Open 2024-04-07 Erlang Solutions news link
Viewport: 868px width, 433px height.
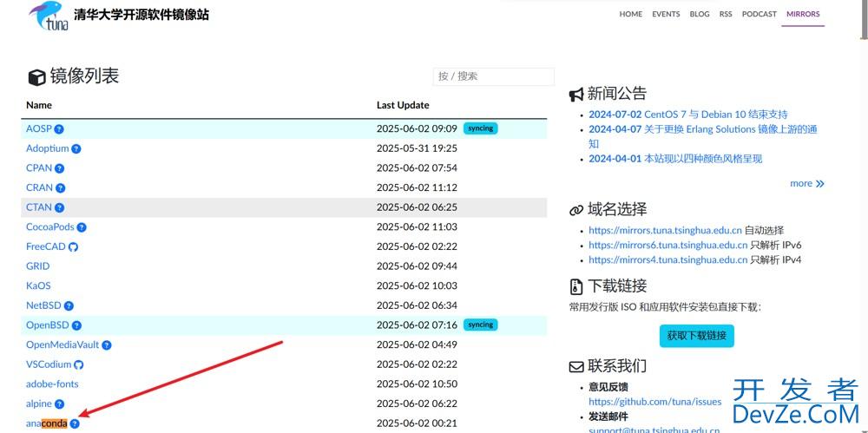coord(702,136)
